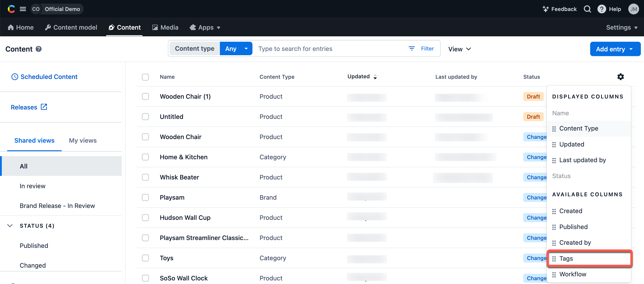The width and height of the screenshot is (644, 284).
Task: Grab the Updated column drag handle
Action: (x=554, y=144)
